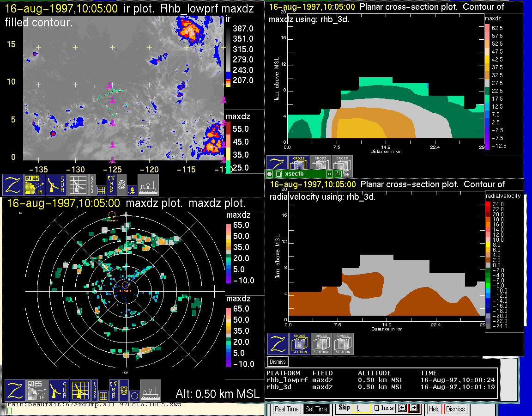Image resolution: width=532 pixels, height=416 pixels.
Task: Click the Help button
Action: pos(434,409)
